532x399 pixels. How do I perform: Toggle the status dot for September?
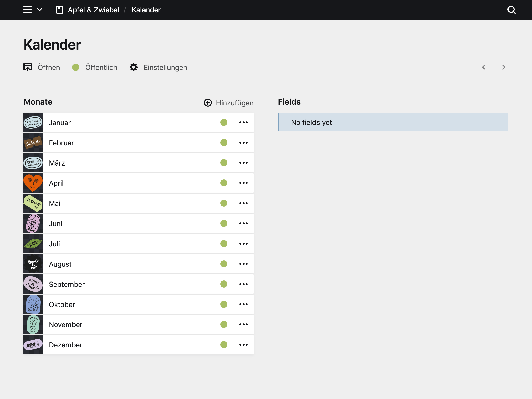click(x=224, y=284)
